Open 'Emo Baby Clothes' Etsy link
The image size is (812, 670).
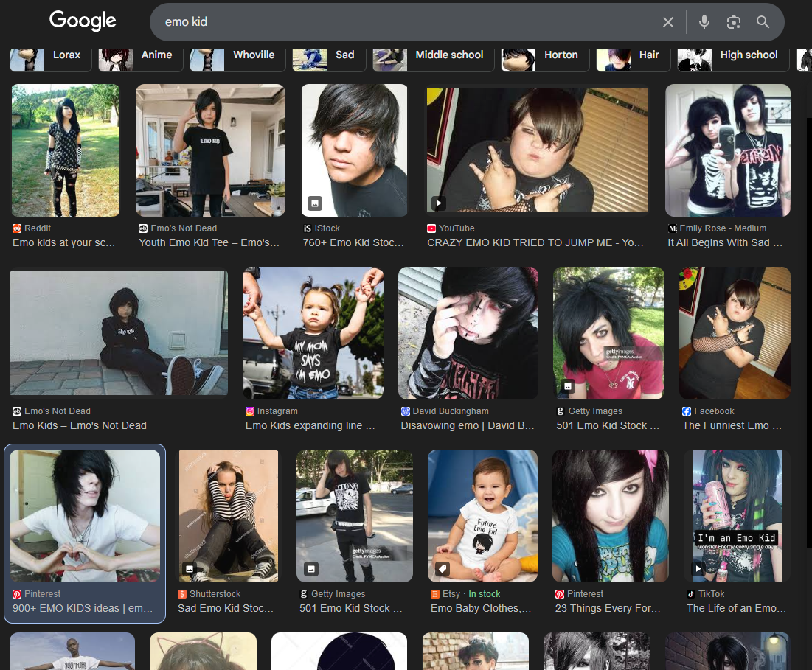[x=481, y=608]
